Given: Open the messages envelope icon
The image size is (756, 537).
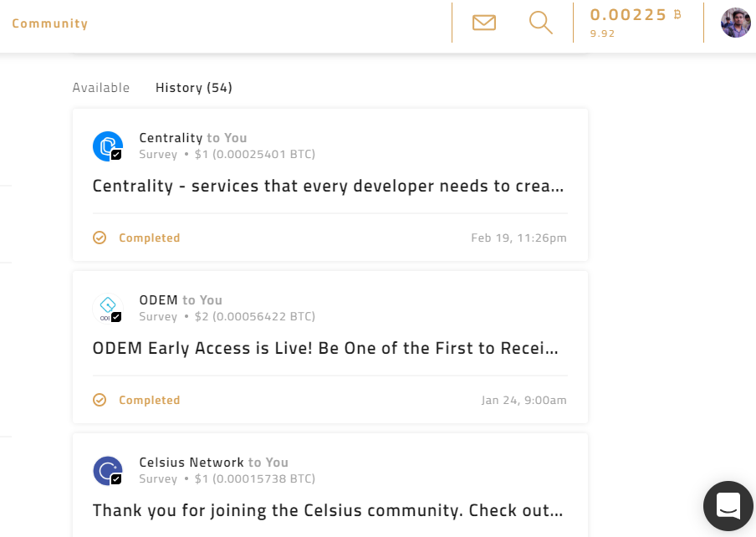Looking at the screenshot, I should [484, 23].
